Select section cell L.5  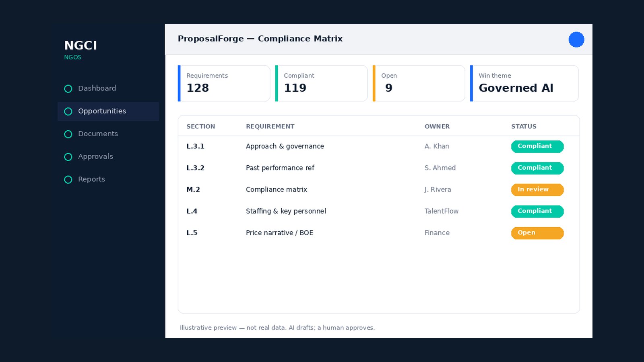192,233
